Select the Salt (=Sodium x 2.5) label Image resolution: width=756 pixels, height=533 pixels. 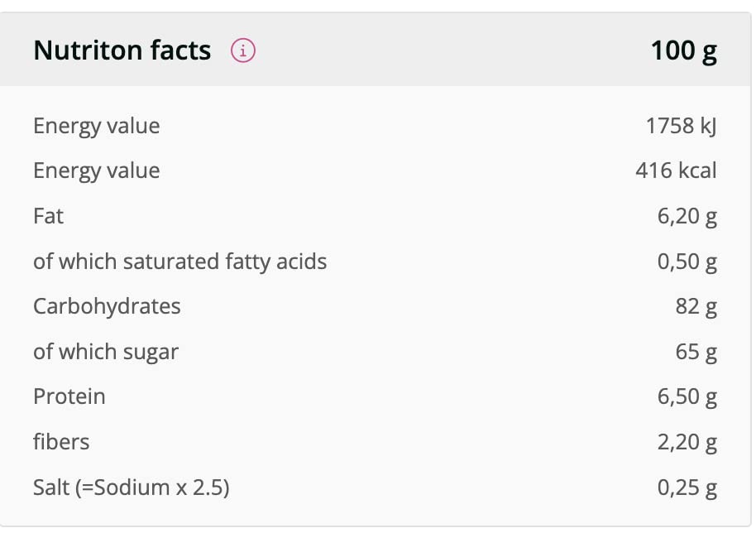pyautogui.click(x=131, y=487)
